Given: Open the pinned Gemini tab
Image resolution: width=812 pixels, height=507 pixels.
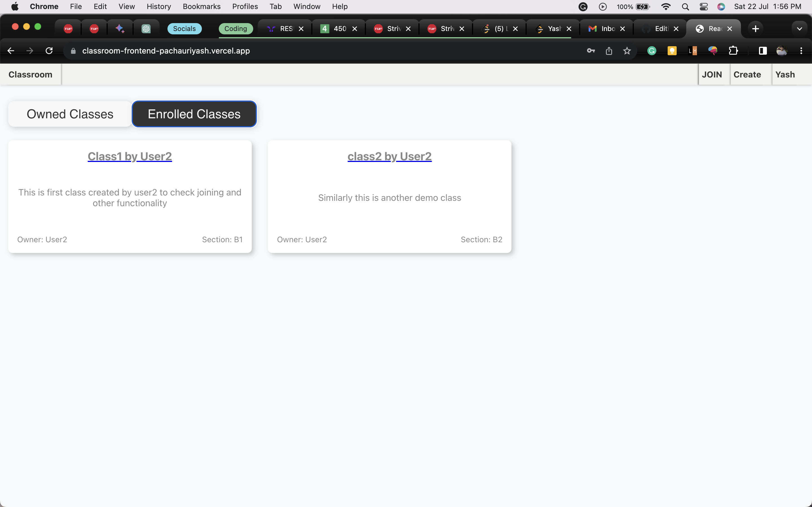Looking at the screenshot, I should coord(120,28).
